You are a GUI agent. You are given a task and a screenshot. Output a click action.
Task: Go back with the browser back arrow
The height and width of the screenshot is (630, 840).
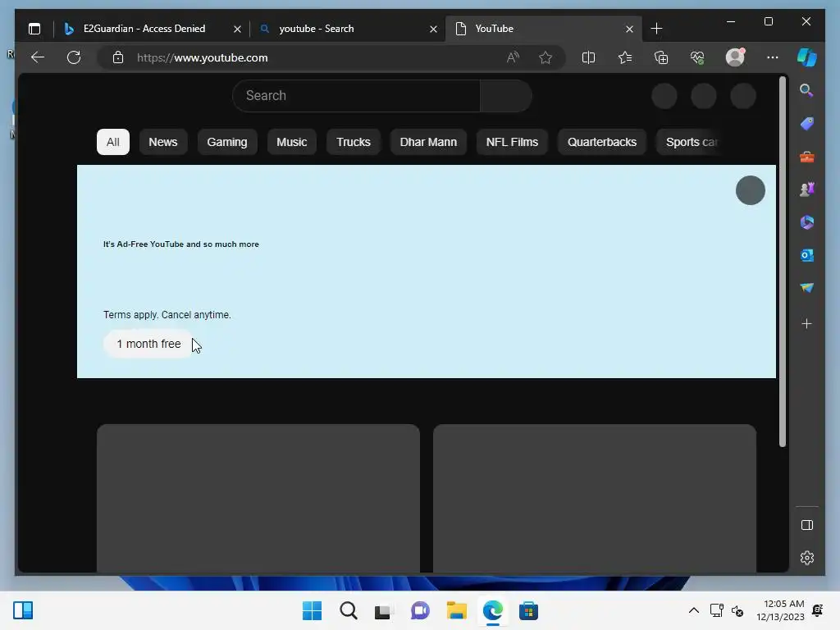pos(38,57)
